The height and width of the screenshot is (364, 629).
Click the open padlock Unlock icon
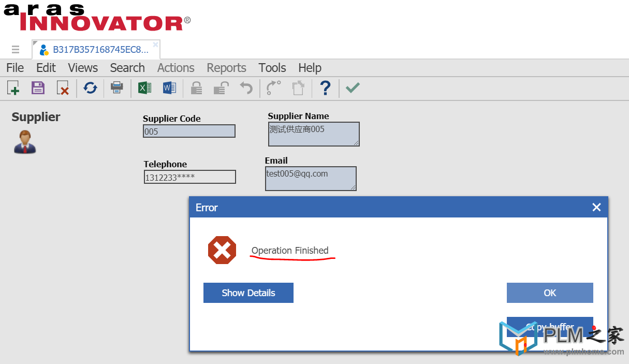(221, 88)
